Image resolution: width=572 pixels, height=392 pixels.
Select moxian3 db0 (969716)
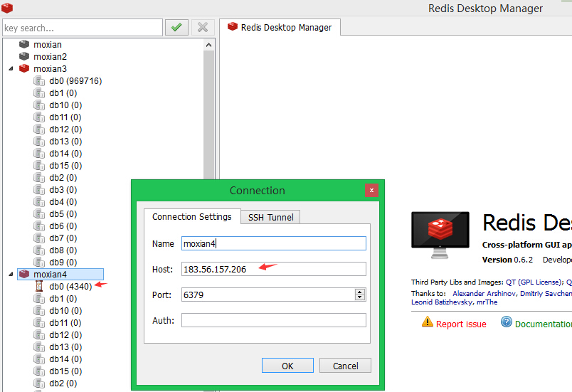[x=75, y=81]
